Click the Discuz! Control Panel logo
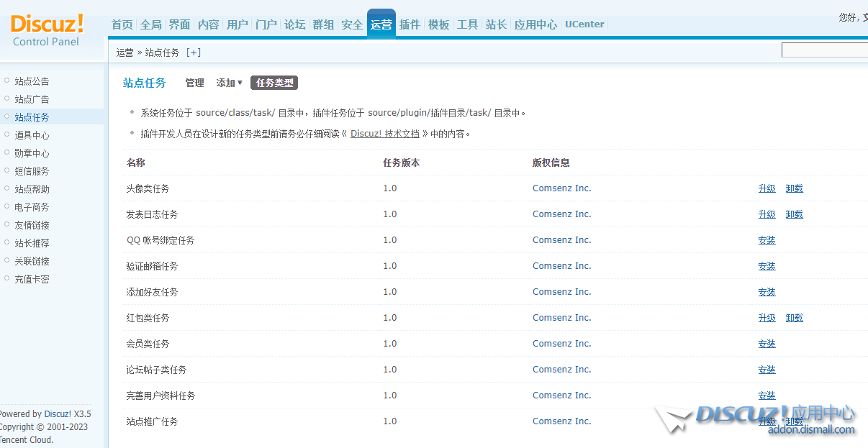Viewport: 868px width, 448px height. coord(47,30)
